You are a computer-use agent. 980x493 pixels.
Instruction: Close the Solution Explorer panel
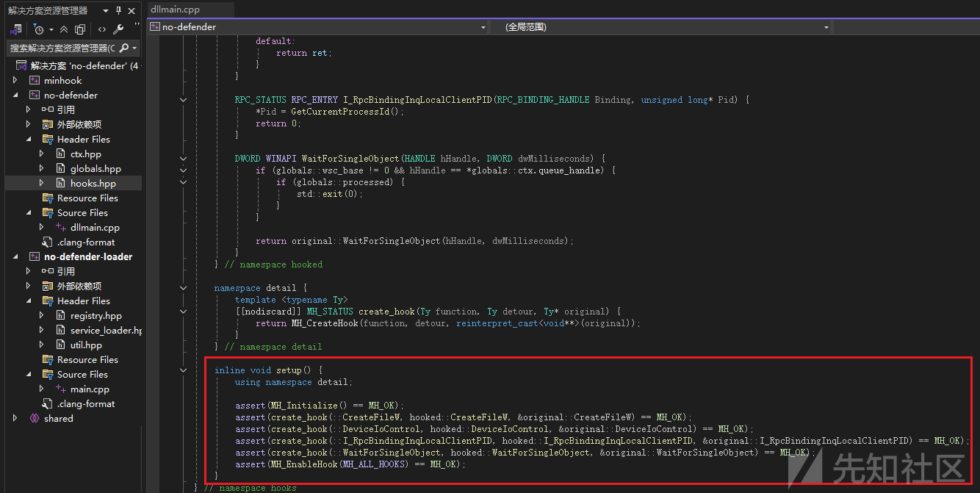[131, 10]
